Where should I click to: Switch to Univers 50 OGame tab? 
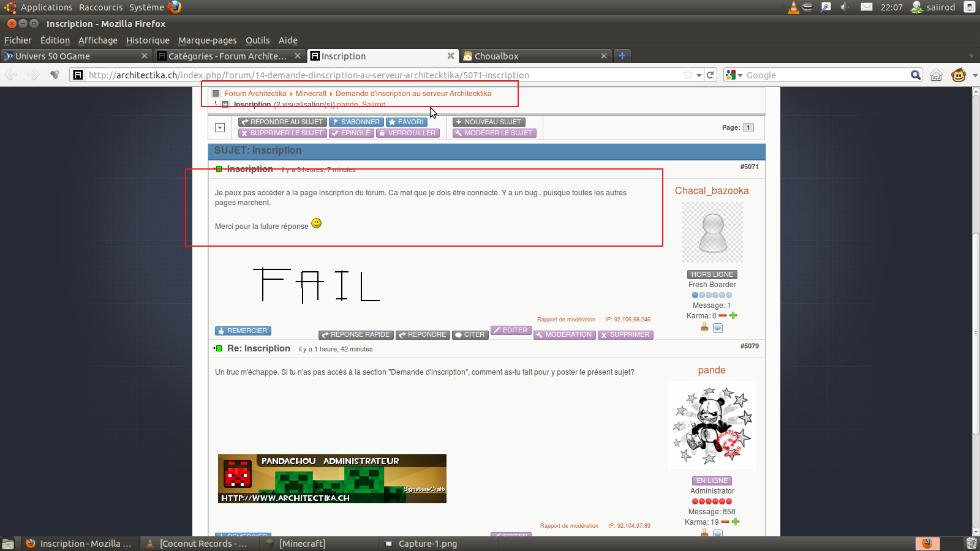(x=75, y=56)
